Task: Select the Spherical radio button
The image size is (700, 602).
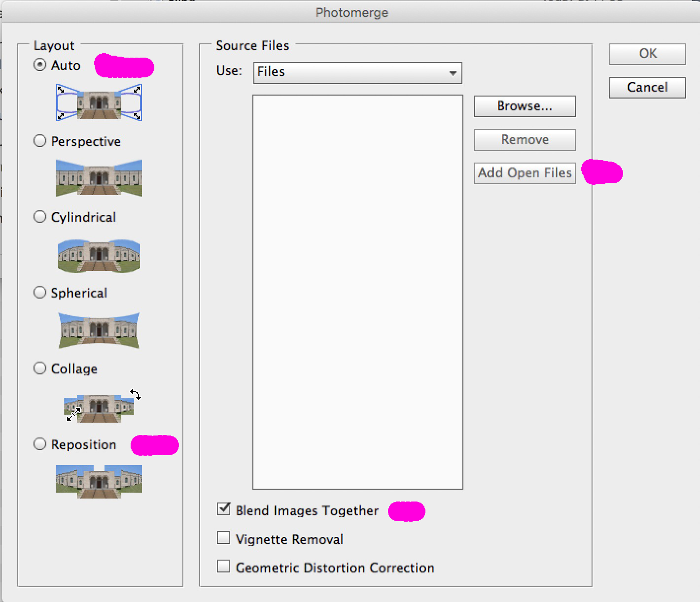Action: 40,293
